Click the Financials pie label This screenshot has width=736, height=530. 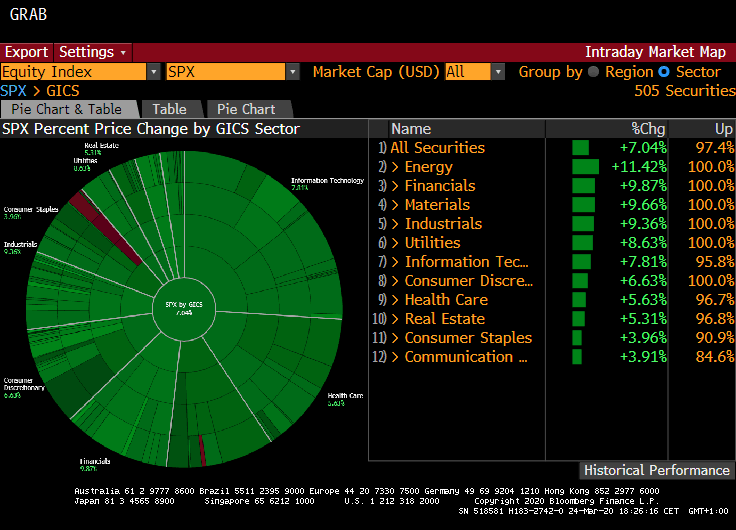click(x=95, y=465)
